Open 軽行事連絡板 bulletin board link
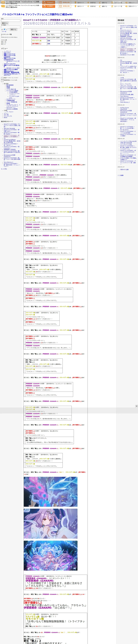 (10, 85)
